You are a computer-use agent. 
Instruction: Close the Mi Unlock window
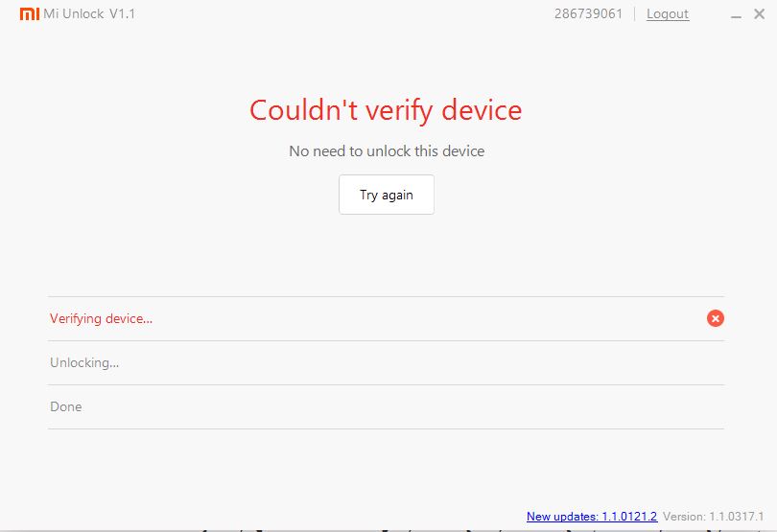click(x=759, y=14)
